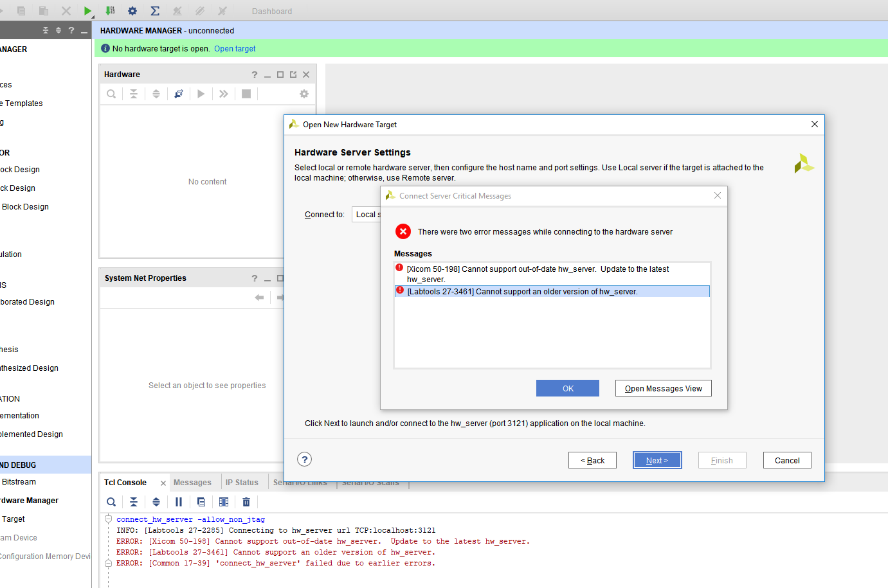
Task: Open Settings via the main toolbar gear icon
Action: click(x=132, y=11)
